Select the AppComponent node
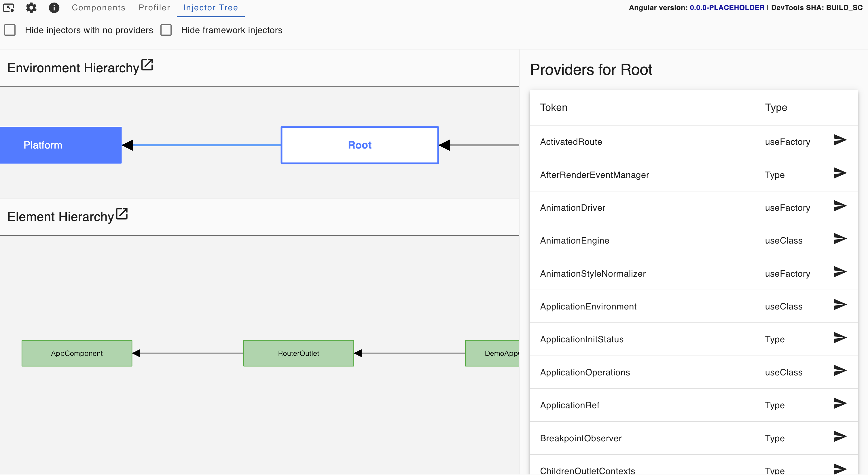868x475 pixels. coord(77,353)
